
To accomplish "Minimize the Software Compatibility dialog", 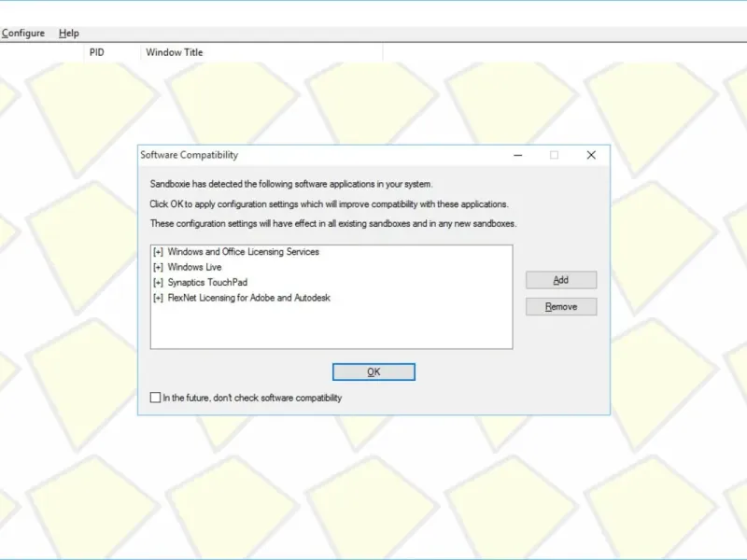I will (518, 155).
